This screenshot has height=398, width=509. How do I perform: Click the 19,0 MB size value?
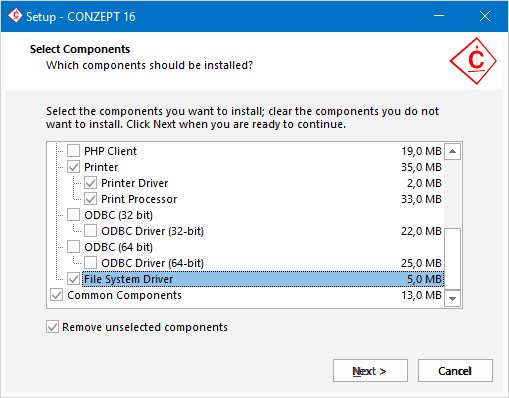pos(421,151)
